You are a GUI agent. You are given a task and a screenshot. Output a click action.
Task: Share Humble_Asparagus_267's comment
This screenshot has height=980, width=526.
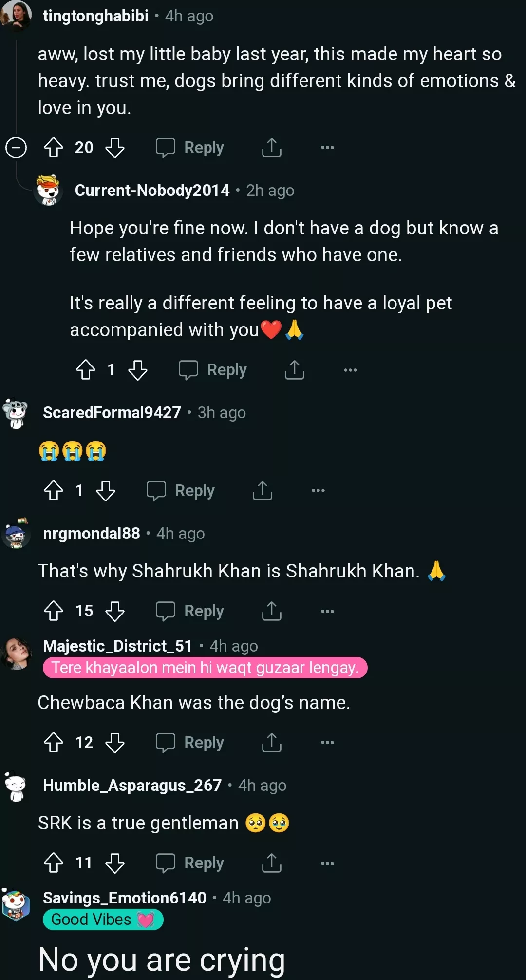(x=271, y=863)
